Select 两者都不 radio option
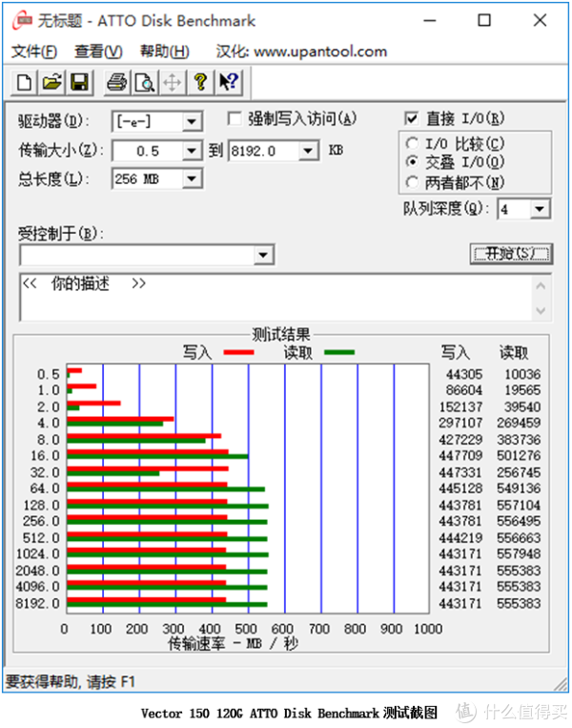 pos(412,182)
